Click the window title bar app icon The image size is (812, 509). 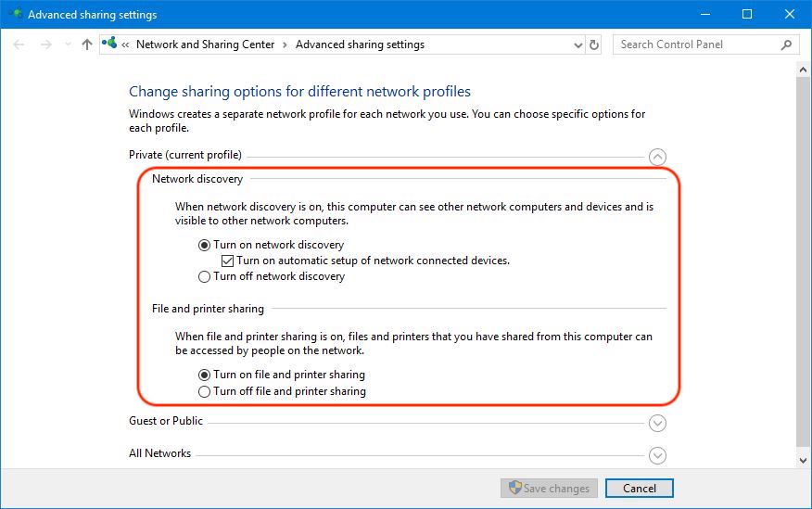click(x=16, y=14)
